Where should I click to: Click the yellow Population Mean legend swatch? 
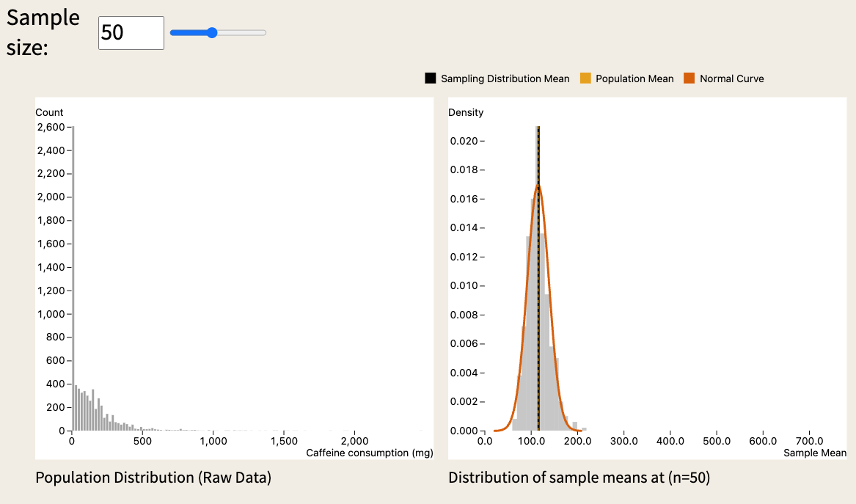[x=585, y=78]
